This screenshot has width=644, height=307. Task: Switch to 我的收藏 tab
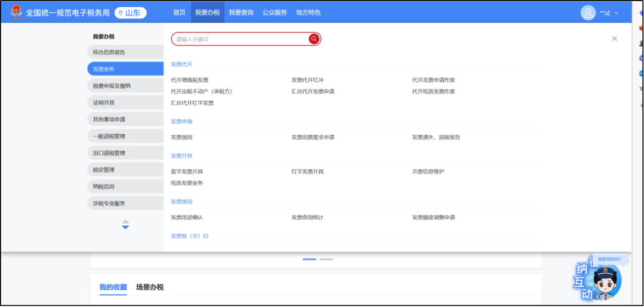pyautogui.click(x=113, y=287)
